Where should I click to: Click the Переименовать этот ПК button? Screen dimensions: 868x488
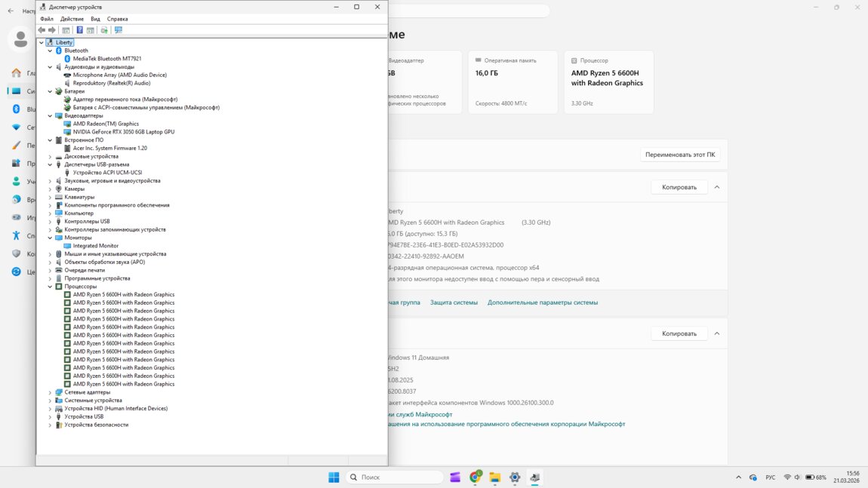[680, 155]
